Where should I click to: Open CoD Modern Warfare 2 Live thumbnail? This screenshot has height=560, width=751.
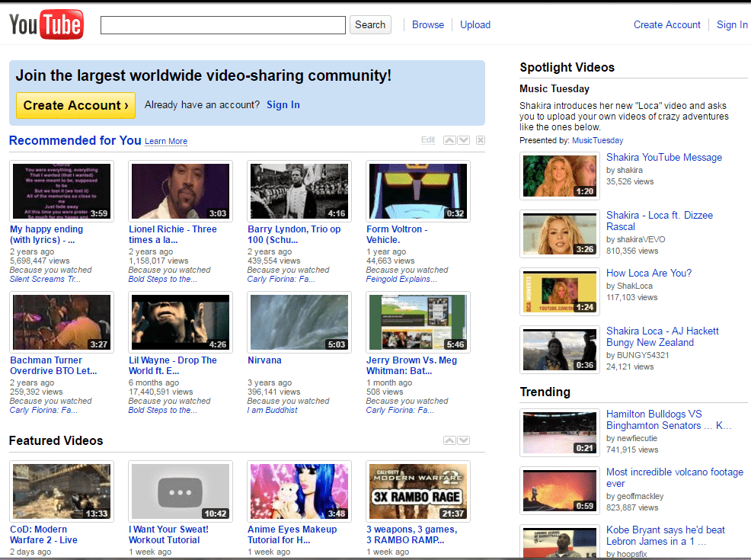(x=62, y=491)
